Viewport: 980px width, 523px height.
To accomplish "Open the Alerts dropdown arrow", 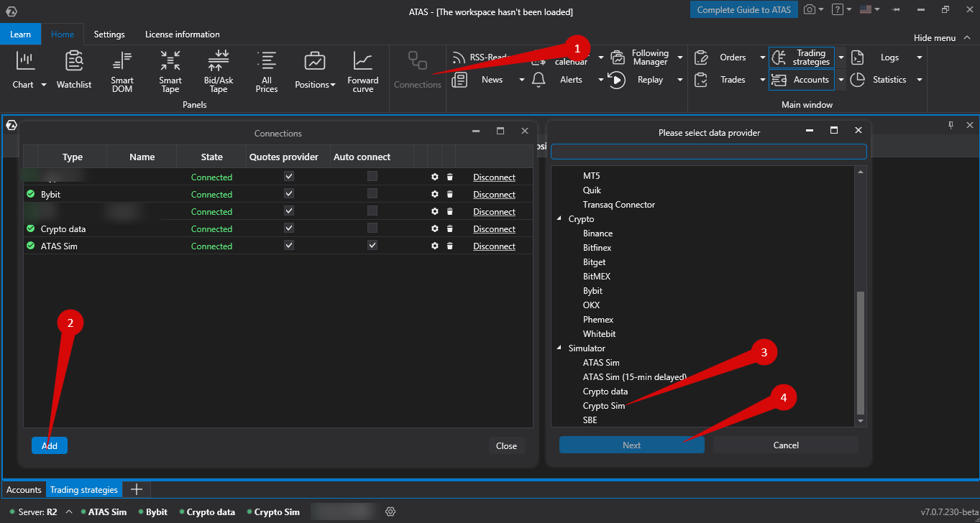I will click(x=601, y=80).
